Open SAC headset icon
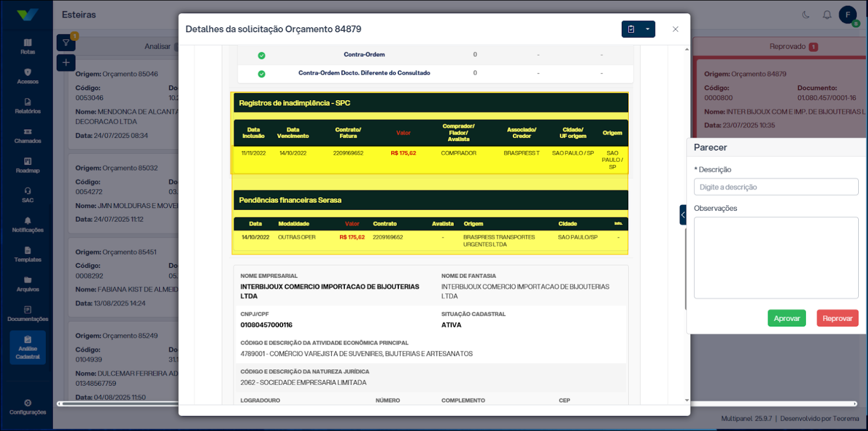 (28, 195)
